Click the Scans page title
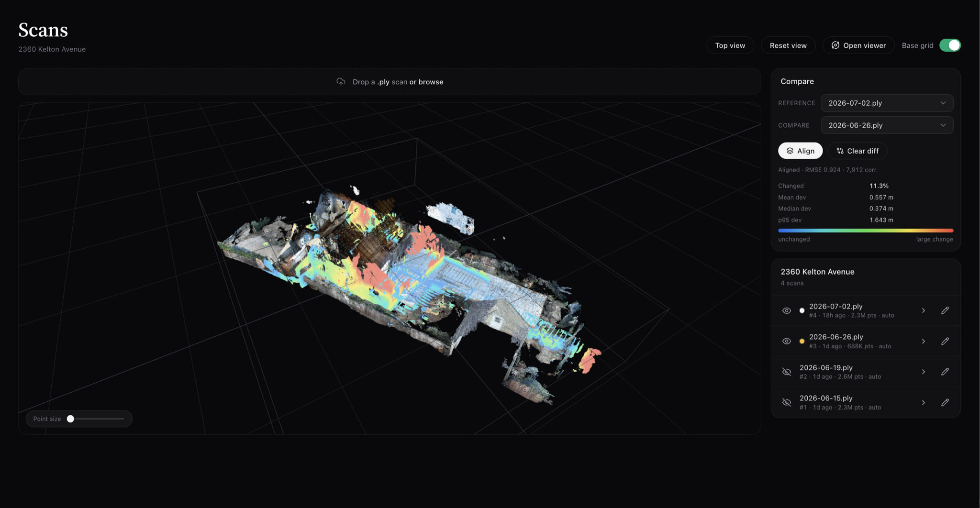Screen dimensions: 980x508 click(43, 30)
